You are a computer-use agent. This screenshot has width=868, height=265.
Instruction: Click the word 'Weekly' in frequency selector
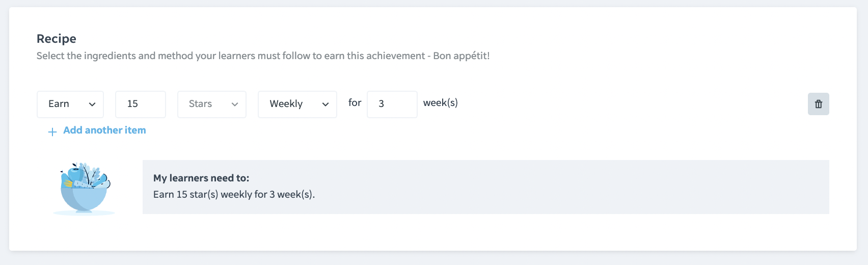tap(286, 104)
